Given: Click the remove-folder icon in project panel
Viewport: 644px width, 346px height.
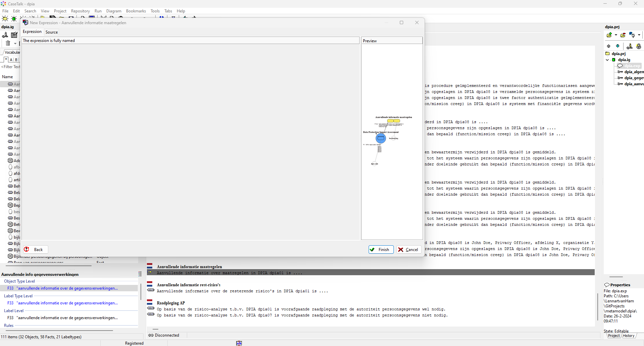Looking at the screenshot, I should [623, 35].
